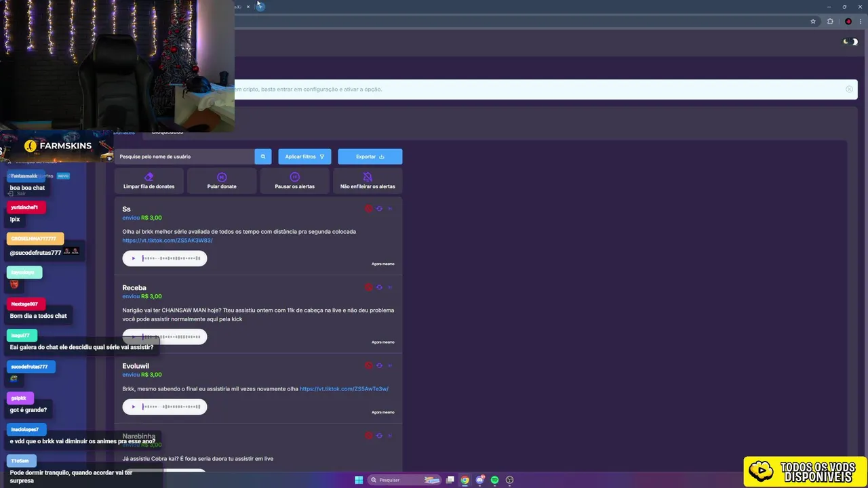This screenshot has width=868, height=488.
Task: Focus the Pesquise pelo nome de usuário field
Action: (184, 157)
